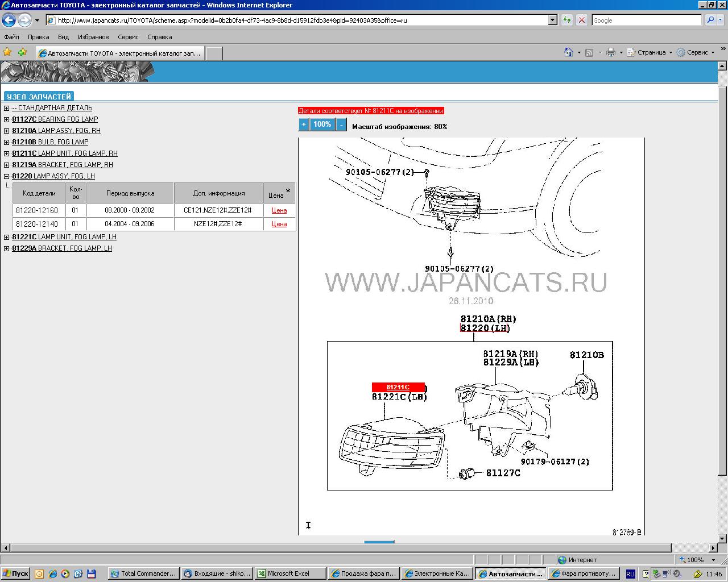The width and height of the screenshot is (728, 582).
Task: Click in the address bar URL field
Action: click(296, 20)
